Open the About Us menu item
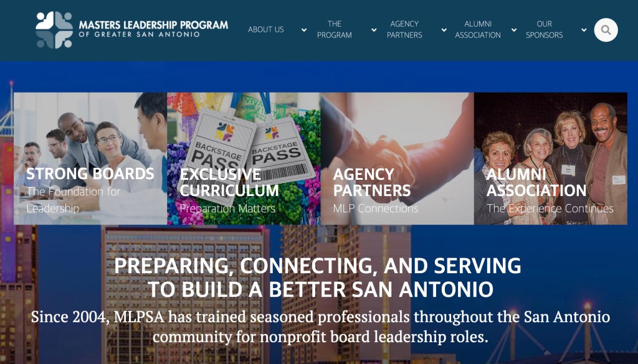The image size is (638, 364). click(266, 30)
